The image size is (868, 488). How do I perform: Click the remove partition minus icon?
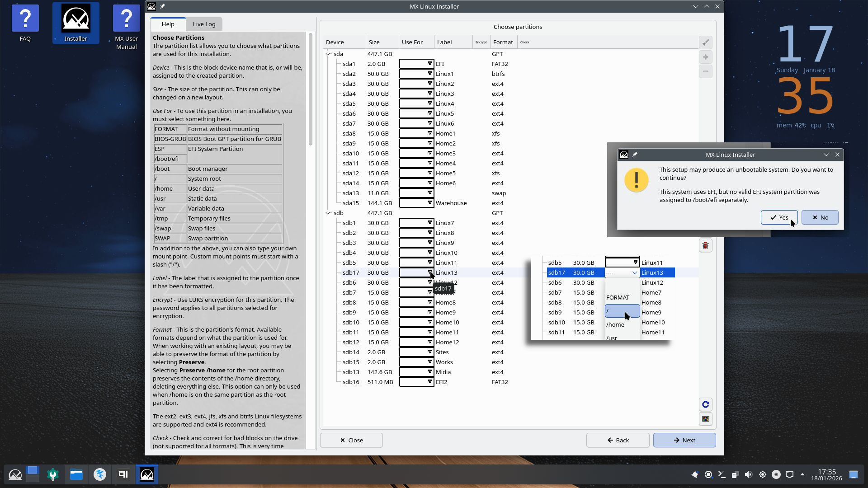705,71
